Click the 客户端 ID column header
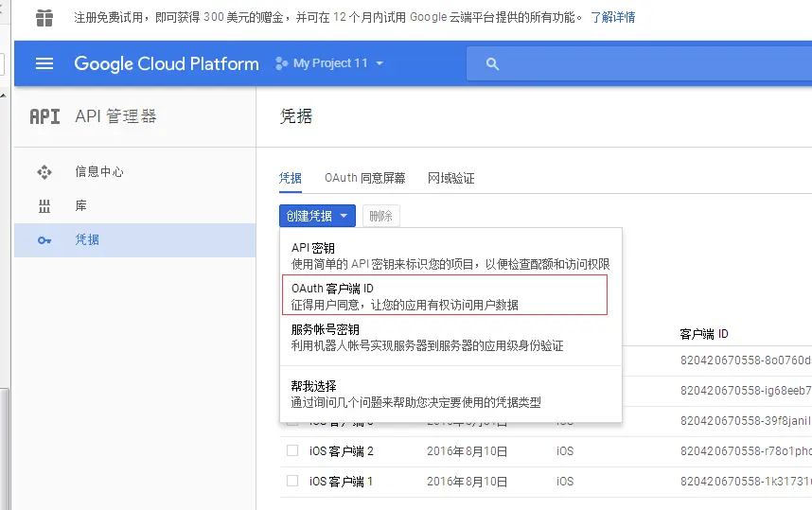Screen dimensions: 812x510 [704, 334]
